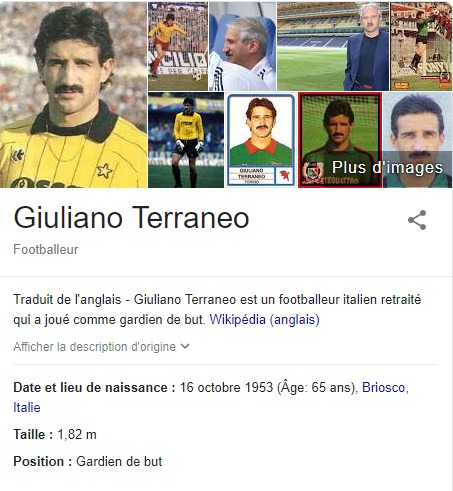Follow the Briosco birthplace link

383,388
